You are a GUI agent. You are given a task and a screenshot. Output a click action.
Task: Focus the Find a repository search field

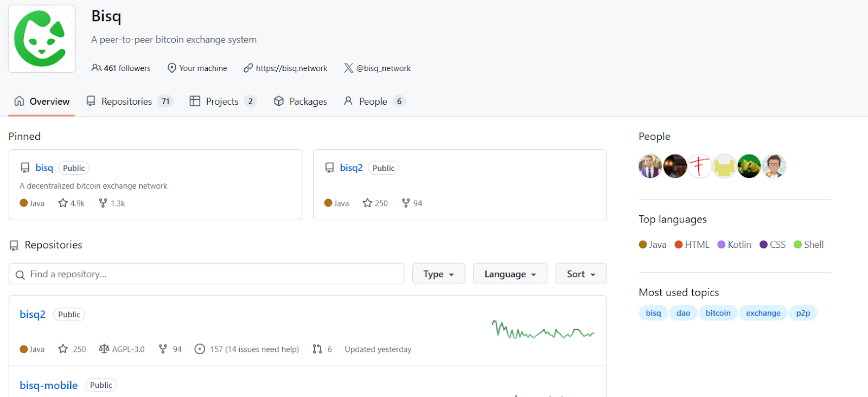206,274
